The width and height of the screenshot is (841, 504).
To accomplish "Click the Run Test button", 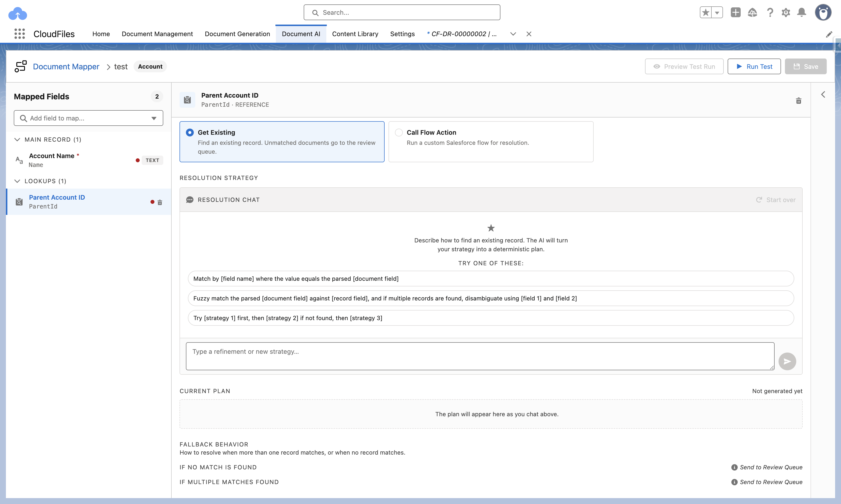I will (x=754, y=67).
